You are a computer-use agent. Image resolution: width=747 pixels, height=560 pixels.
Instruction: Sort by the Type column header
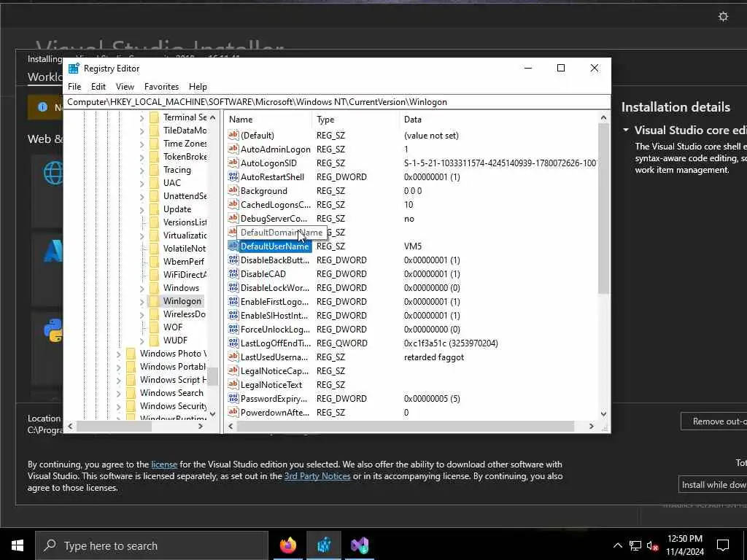pos(356,120)
